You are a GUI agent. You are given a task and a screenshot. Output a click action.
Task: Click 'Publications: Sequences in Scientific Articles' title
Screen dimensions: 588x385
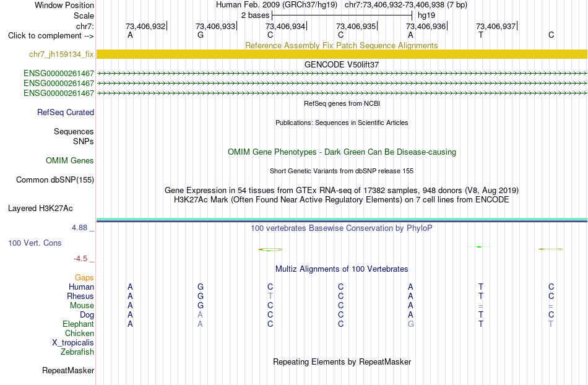coord(342,123)
